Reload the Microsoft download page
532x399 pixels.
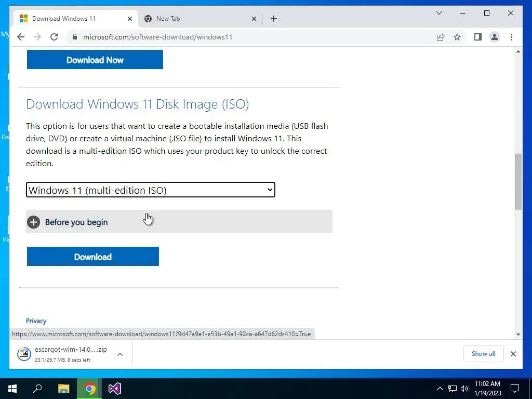(54, 37)
